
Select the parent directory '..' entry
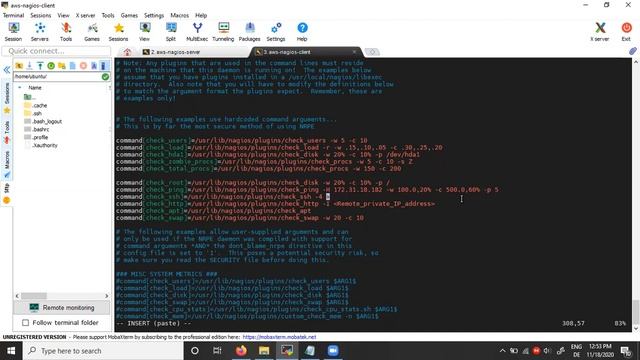tap(29, 97)
